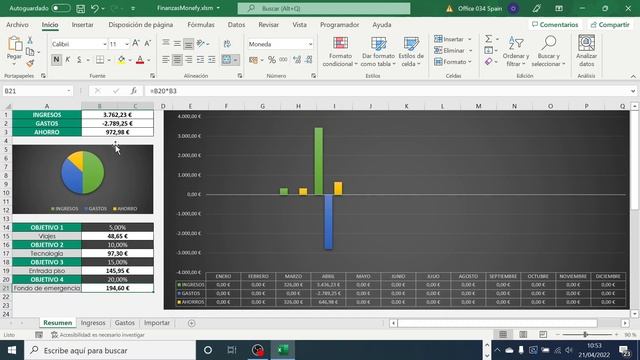
Task: Click the Save icon in title bar
Action: pos(81,8)
